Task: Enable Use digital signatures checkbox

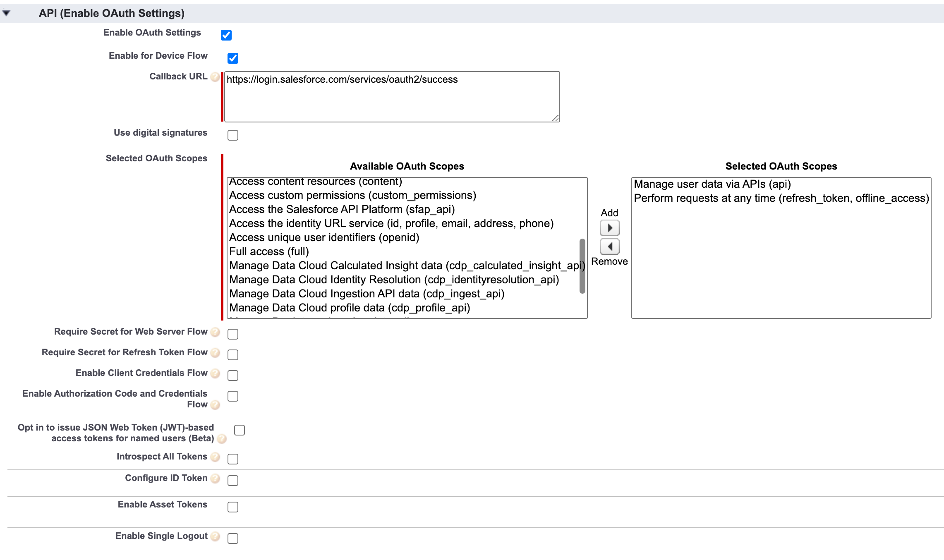Action: pyautogui.click(x=233, y=135)
